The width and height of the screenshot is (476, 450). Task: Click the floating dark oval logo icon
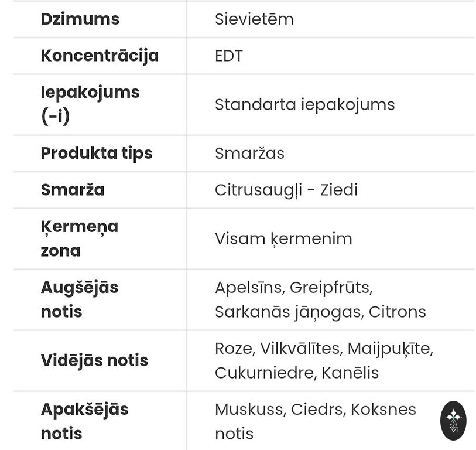click(453, 420)
